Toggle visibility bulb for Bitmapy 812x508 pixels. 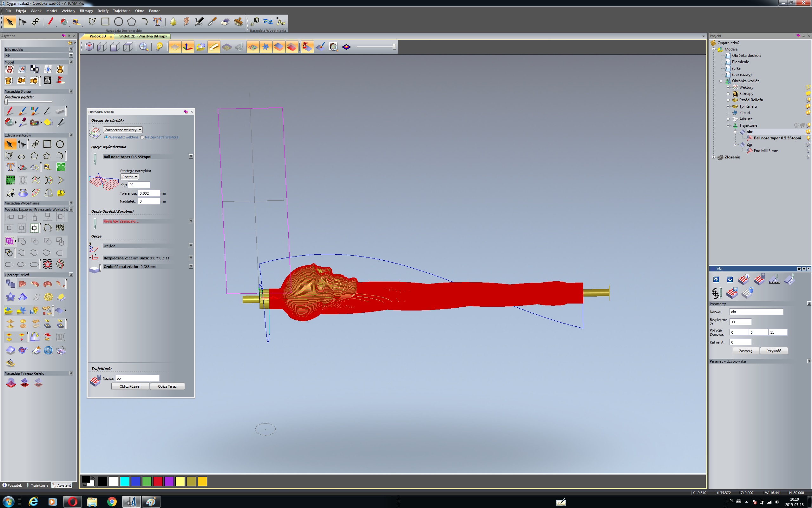[x=808, y=94]
